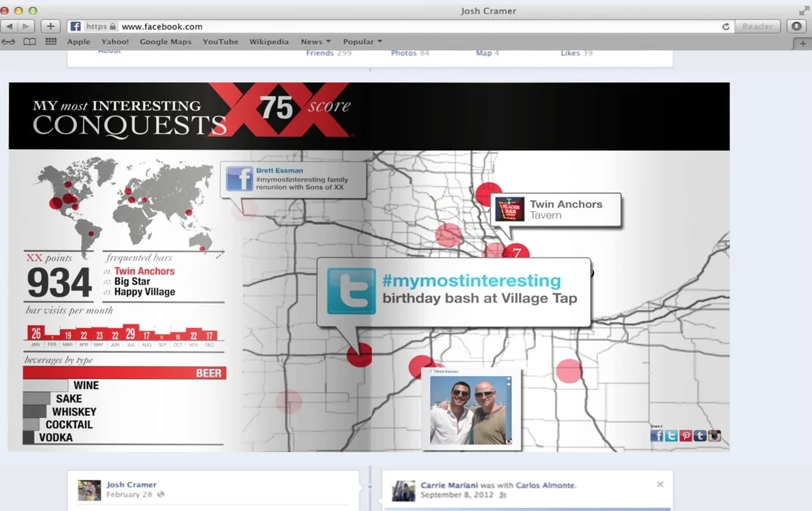Viewport: 812px width, 511px height.
Task: Share the infographic to Instagram
Action: (x=714, y=436)
